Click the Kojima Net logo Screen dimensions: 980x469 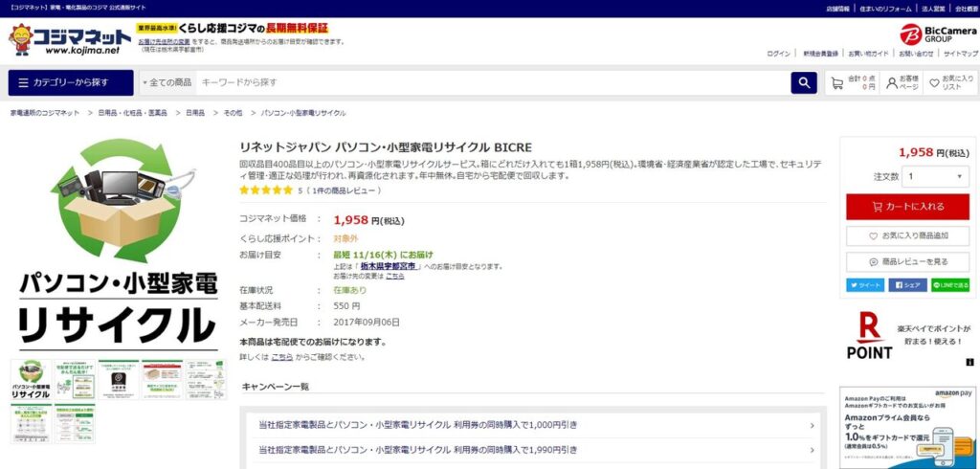[x=65, y=40]
